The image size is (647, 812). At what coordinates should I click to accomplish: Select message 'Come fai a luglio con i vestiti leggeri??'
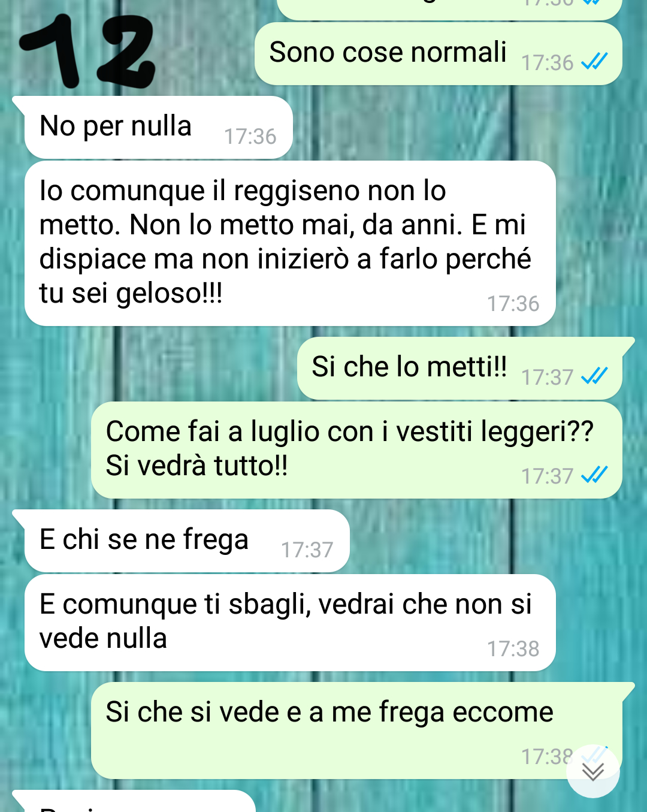pyautogui.click(x=356, y=450)
